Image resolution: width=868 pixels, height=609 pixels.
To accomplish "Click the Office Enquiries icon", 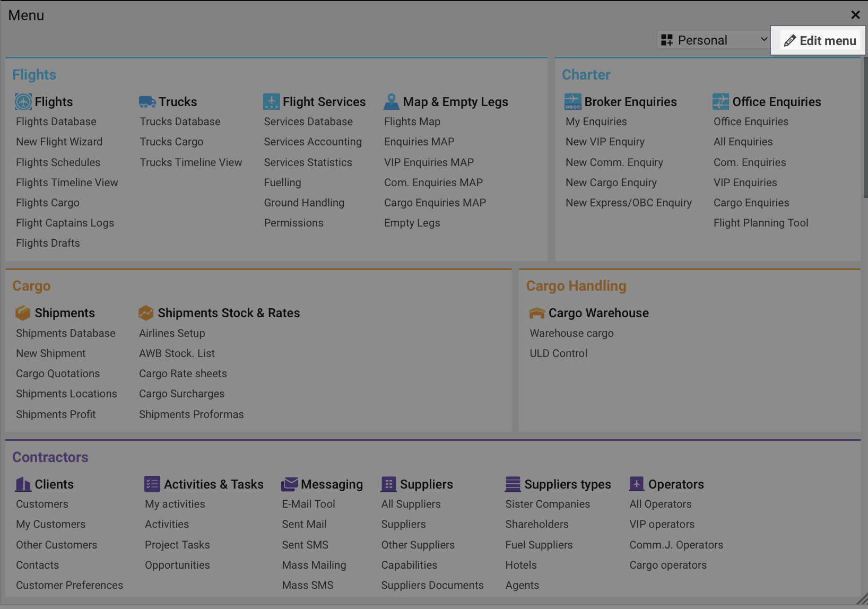I will point(721,101).
